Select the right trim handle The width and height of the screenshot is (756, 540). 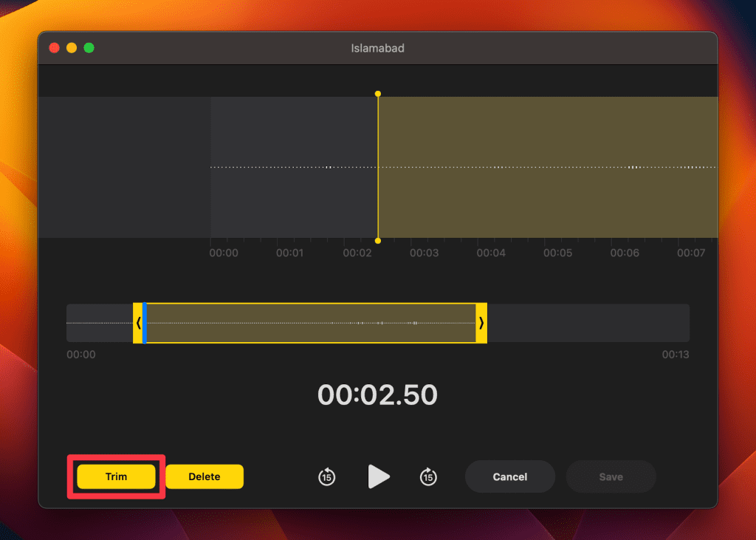coord(481,323)
